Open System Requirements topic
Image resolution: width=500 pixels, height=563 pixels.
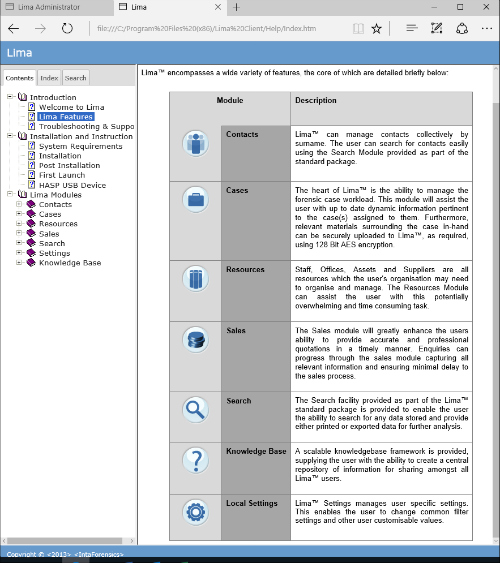(80, 146)
